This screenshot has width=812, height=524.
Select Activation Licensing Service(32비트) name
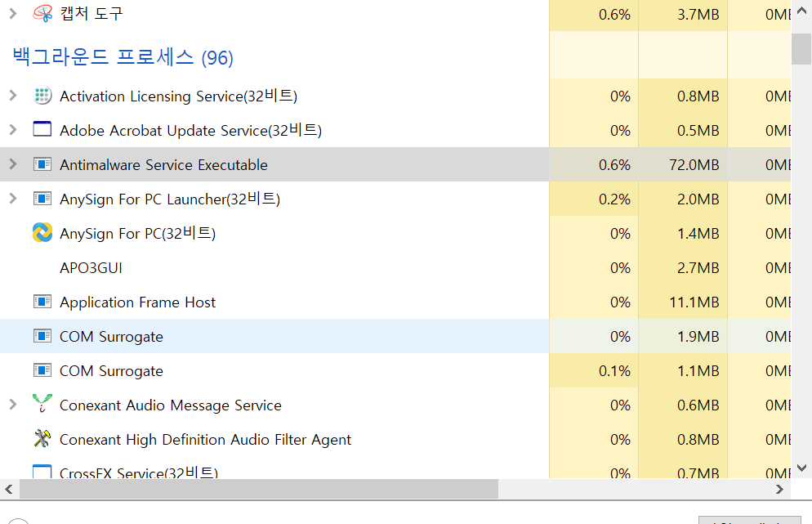[x=179, y=96]
